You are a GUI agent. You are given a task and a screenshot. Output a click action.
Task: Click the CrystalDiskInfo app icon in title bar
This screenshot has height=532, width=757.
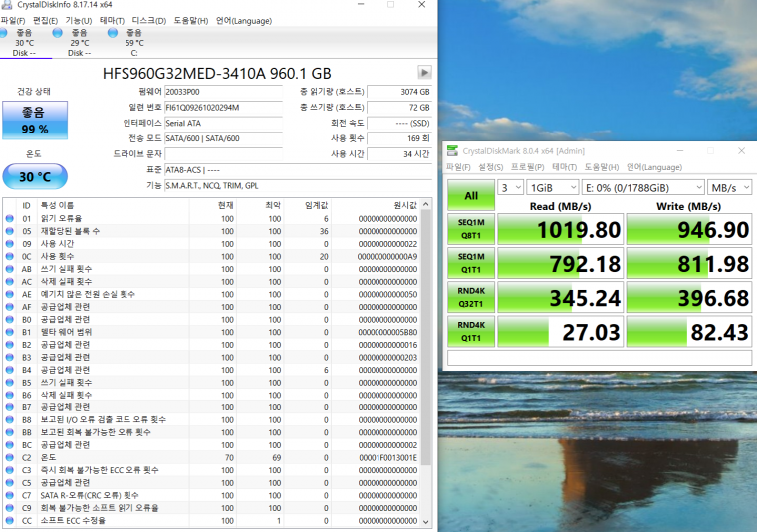coord(7,4)
